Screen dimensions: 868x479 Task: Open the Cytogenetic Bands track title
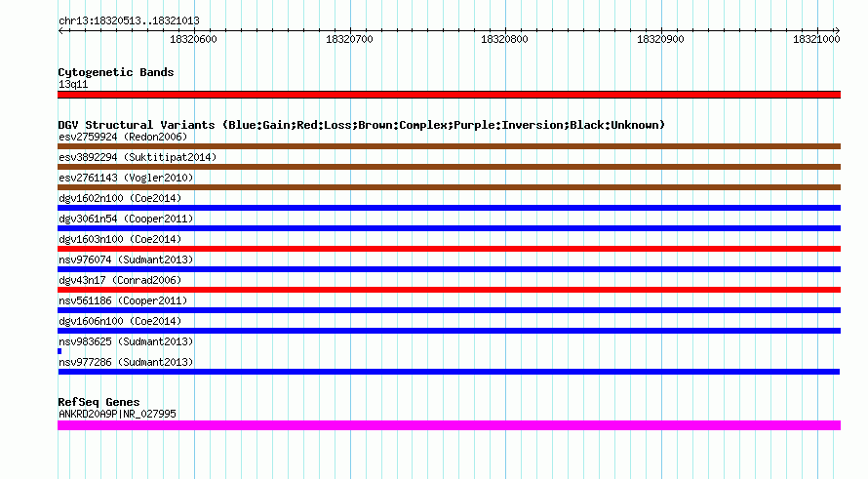(x=116, y=72)
